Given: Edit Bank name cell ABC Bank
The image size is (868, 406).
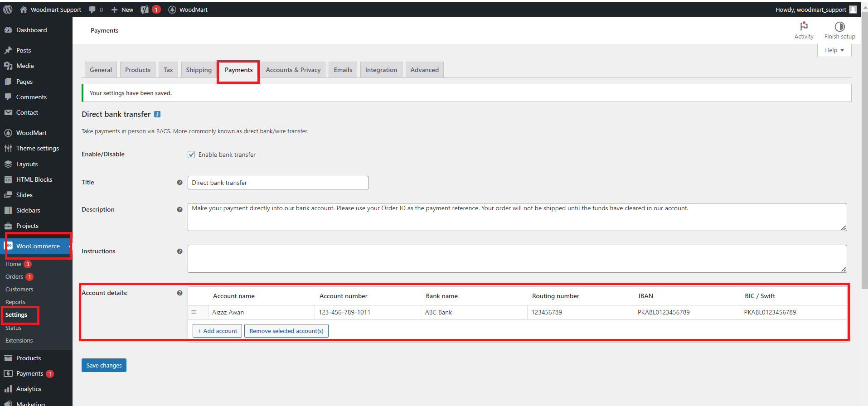Looking at the screenshot, I should [474, 312].
